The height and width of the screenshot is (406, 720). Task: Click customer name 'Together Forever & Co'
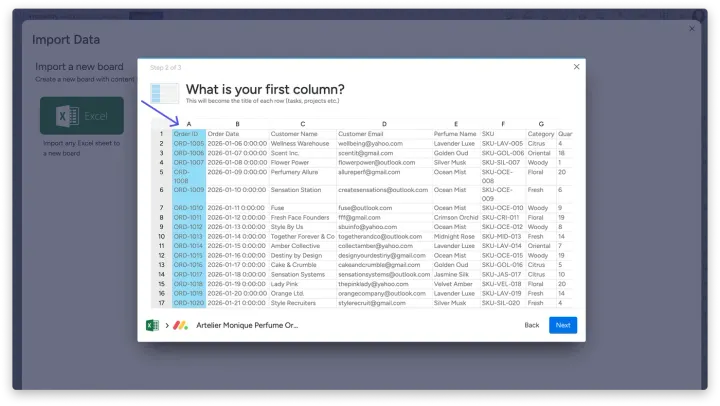pos(303,236)
